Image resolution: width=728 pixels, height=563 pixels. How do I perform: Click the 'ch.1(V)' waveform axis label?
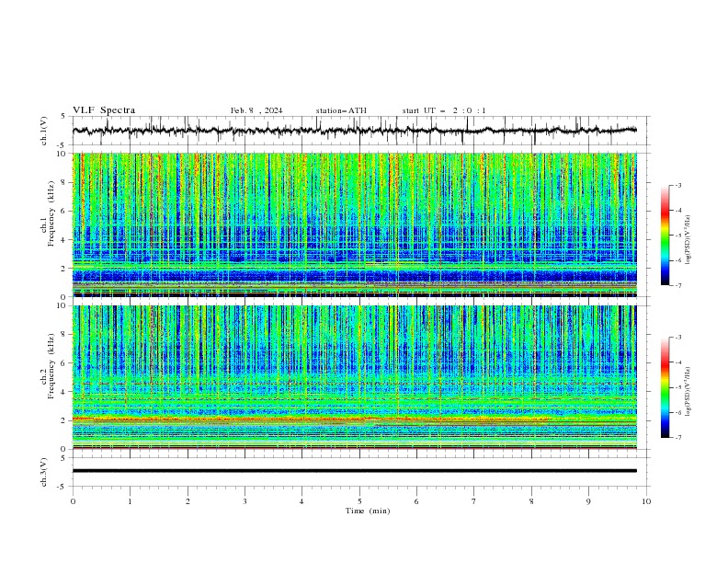pyautogui.click(x=44, y=131)
